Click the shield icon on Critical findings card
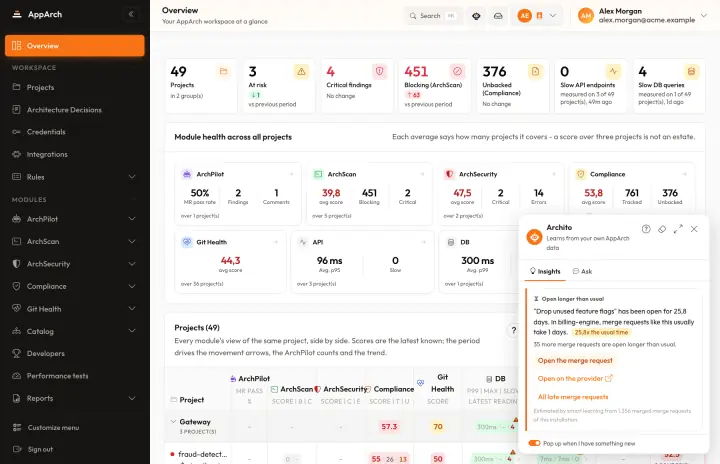The width and height of the screenshot is (720, 464). [379, 71]
